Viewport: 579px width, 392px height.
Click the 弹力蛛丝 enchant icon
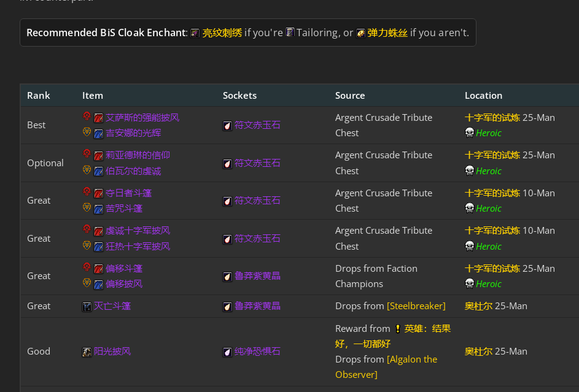[360, 34]
